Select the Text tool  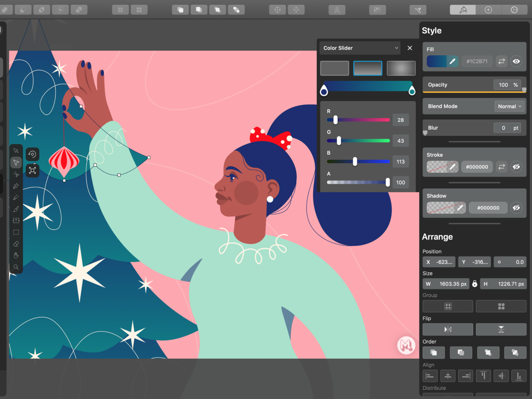click(16, 220)
